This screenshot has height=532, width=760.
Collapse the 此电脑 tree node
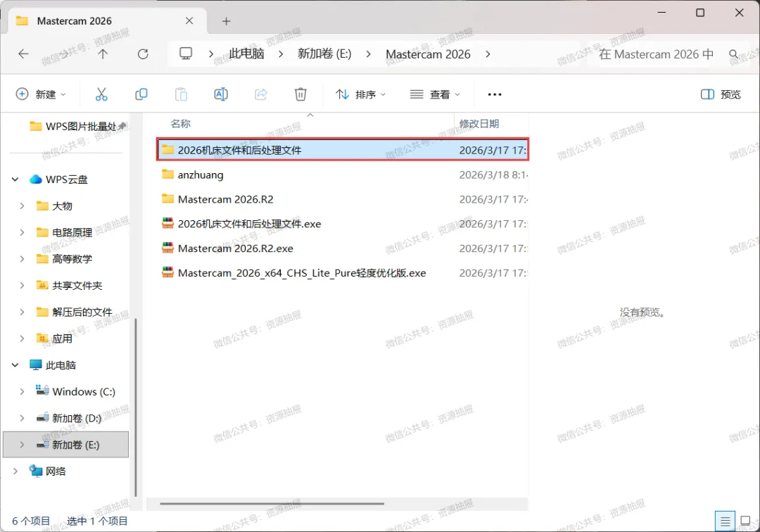pos(15,365)
